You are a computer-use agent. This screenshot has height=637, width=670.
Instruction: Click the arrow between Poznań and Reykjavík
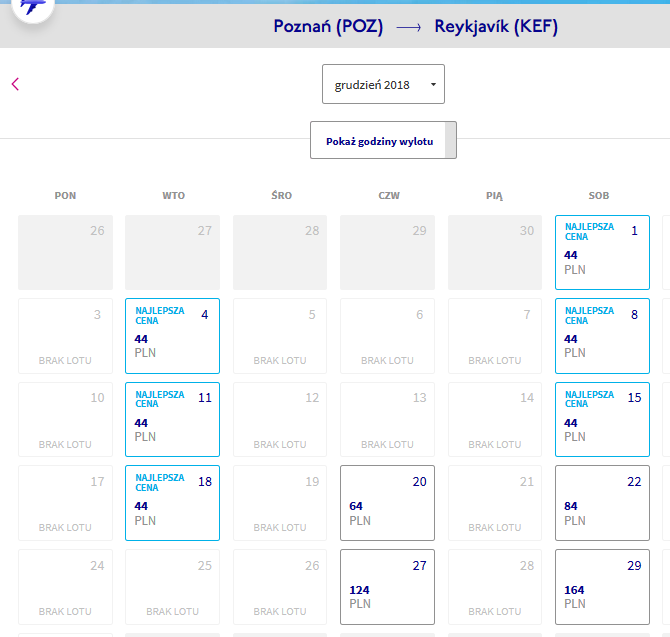[408, 28]
